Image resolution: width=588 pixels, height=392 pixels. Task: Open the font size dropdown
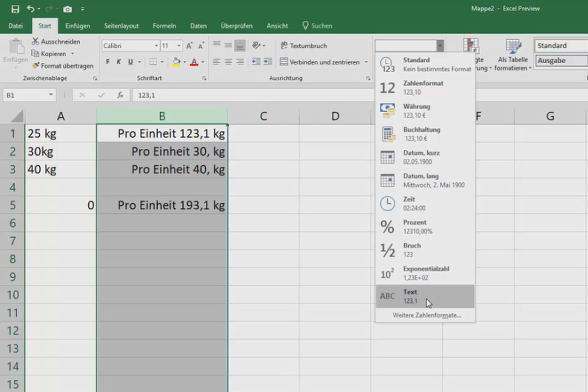[178, 45]
